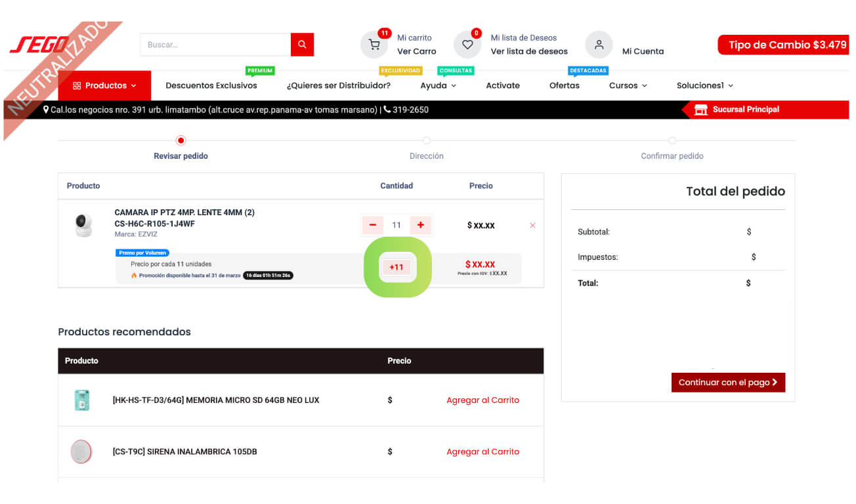Click the Mi Cuenta user icon

coord(599,45)
